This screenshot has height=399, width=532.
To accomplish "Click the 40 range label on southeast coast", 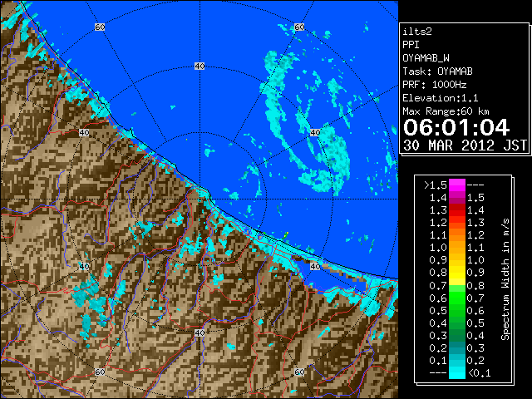I will pos(315,266).
